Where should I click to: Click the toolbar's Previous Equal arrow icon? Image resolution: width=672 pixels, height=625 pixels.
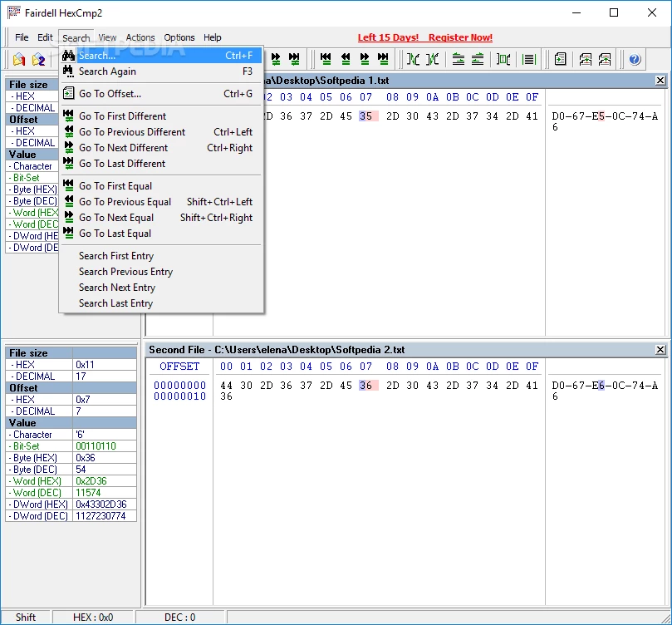pyautogui.click(x=346, y=59)
